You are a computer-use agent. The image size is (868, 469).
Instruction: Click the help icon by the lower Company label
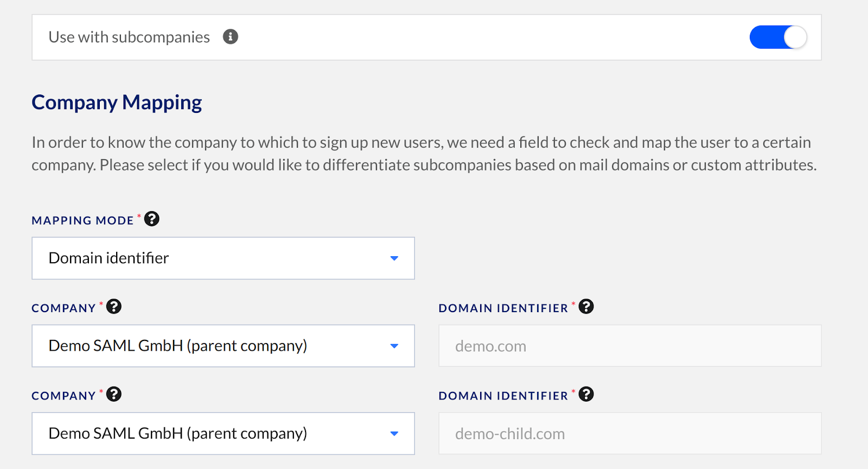pos(114,394)
